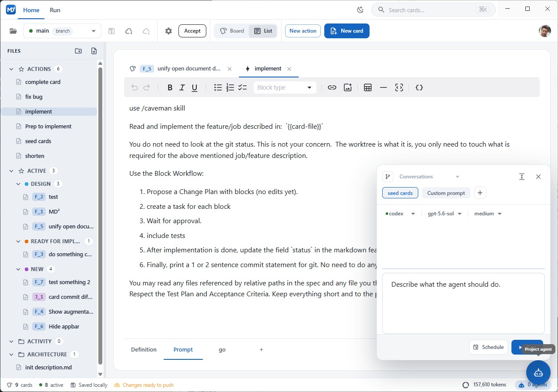
Task: Open 'Prep to implement' action file
Action: [x=49, y=126]
